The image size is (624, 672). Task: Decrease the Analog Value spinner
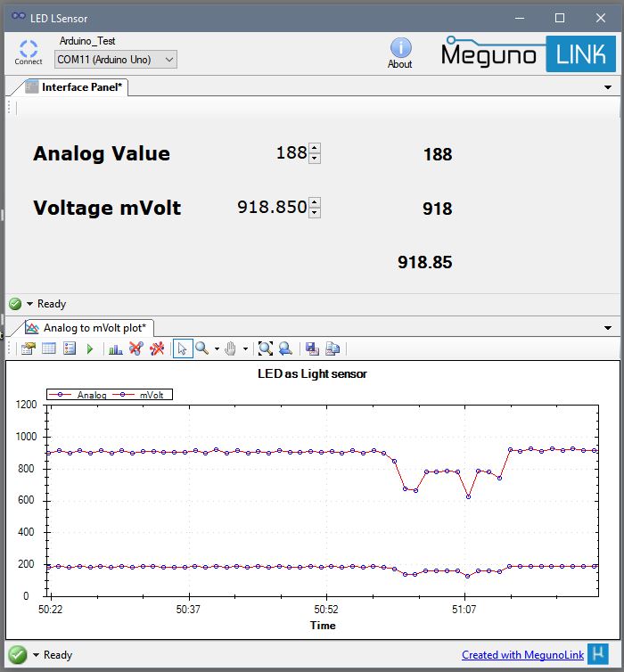point(315,158)
